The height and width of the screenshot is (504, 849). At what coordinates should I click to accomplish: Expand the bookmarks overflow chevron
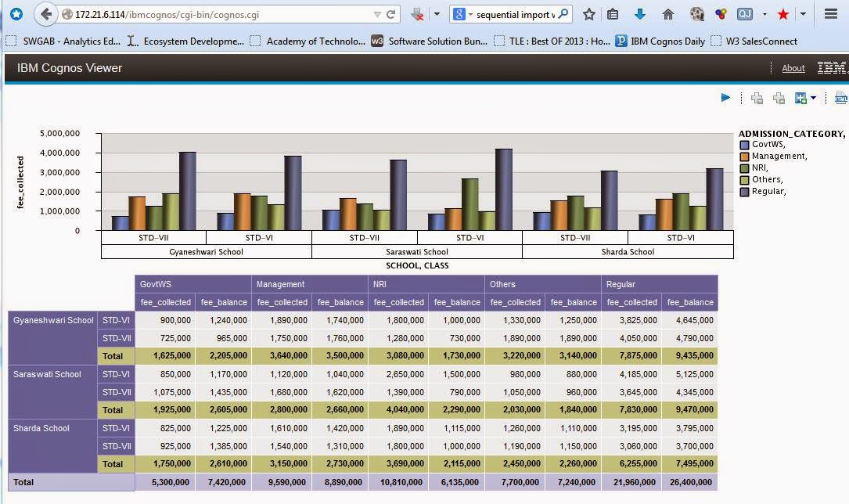pyautogui.click(x=804, y=13)
